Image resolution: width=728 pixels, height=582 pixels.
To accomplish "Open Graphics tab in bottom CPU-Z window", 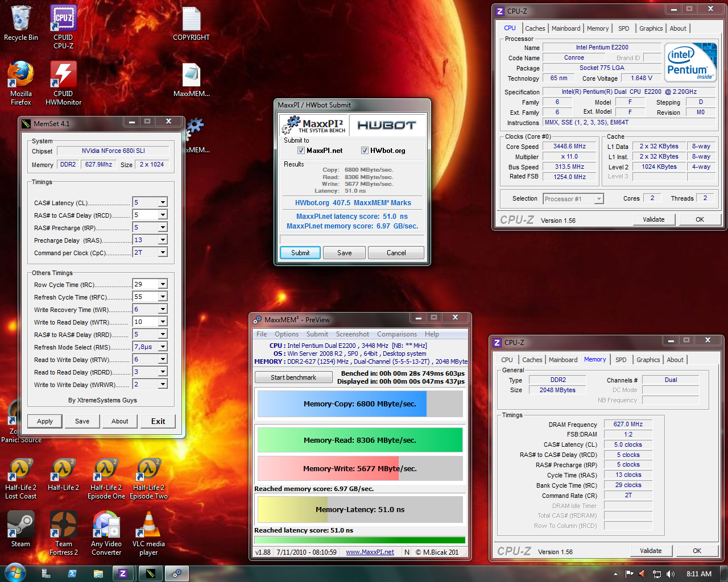I will pyautogui.click(x=648, y=360).
